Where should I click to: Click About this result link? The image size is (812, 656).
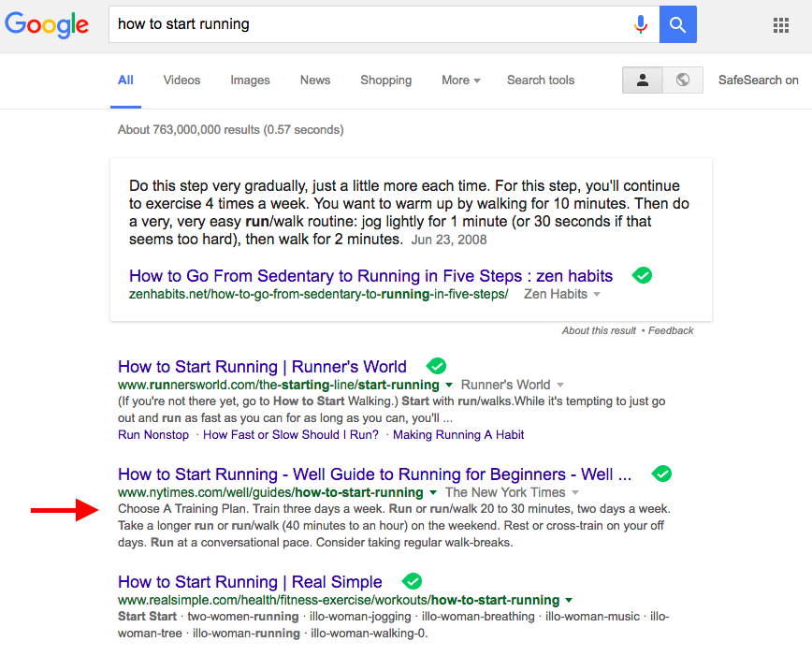(x=599, y=330)
